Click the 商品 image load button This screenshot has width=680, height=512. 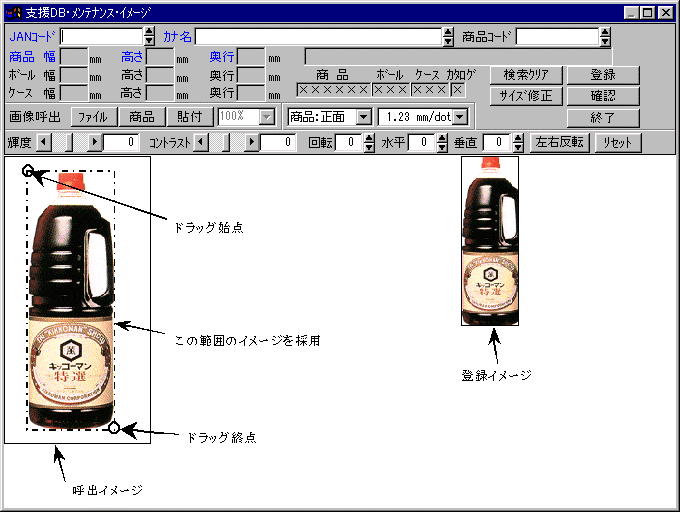coord(142,117)
